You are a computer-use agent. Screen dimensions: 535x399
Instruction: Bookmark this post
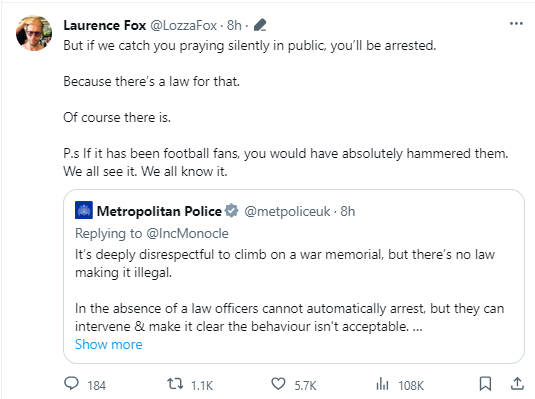[485, 384]
